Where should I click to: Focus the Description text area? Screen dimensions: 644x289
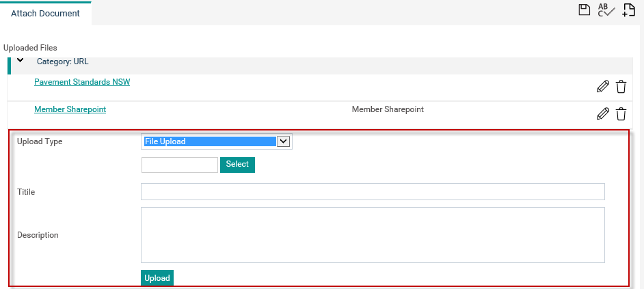(x=373, y=235)
